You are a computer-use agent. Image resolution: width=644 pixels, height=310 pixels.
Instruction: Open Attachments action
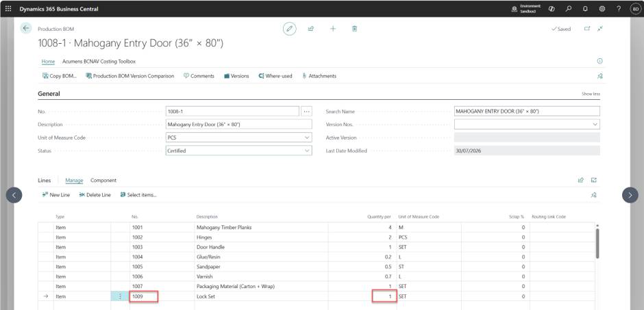[x=319, y=76]
